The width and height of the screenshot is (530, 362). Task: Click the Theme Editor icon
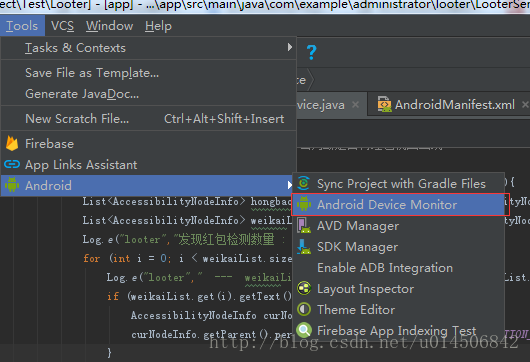pos(304,309)
